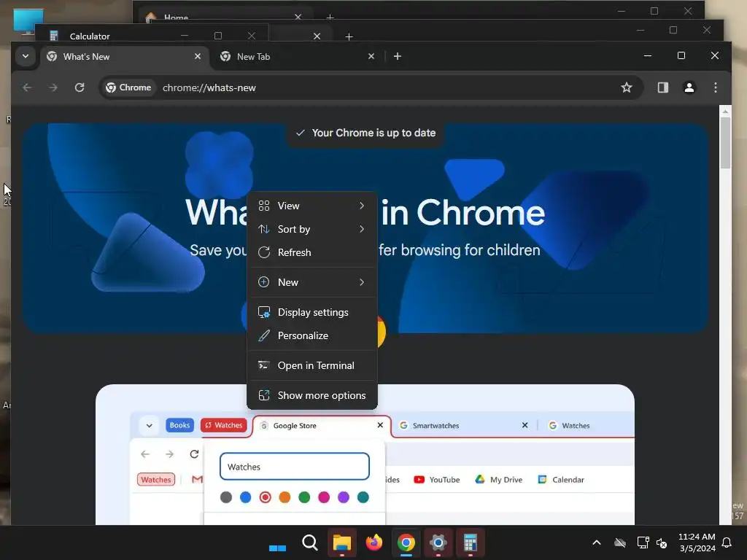Open taskbar Search

point(309,542)
